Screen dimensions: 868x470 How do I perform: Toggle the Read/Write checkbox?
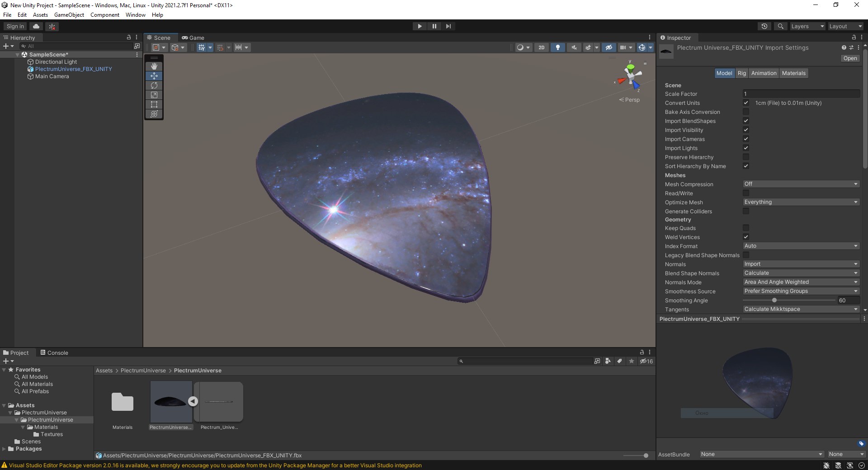pyautogui.click(x=746, y=193)
